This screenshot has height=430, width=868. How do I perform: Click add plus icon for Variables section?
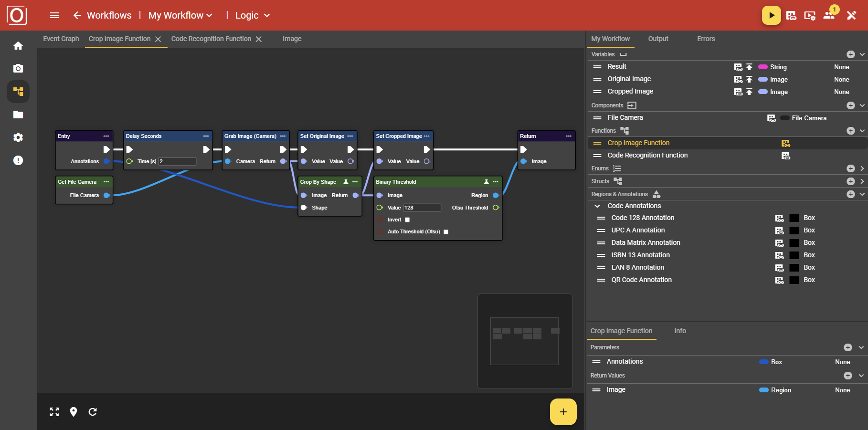(850, 54)
